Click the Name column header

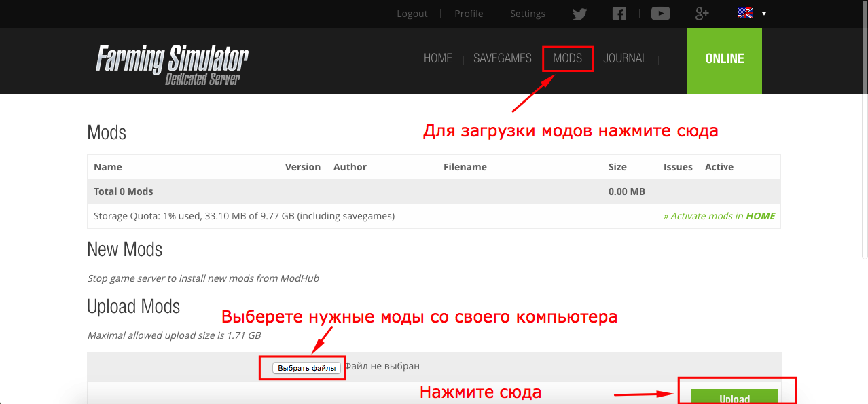pos(108,167)
